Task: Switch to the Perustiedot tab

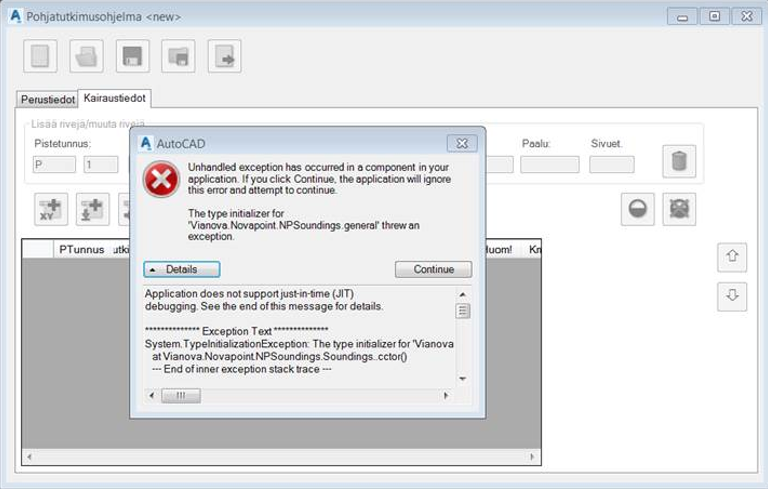Action: tap(48, 99)
